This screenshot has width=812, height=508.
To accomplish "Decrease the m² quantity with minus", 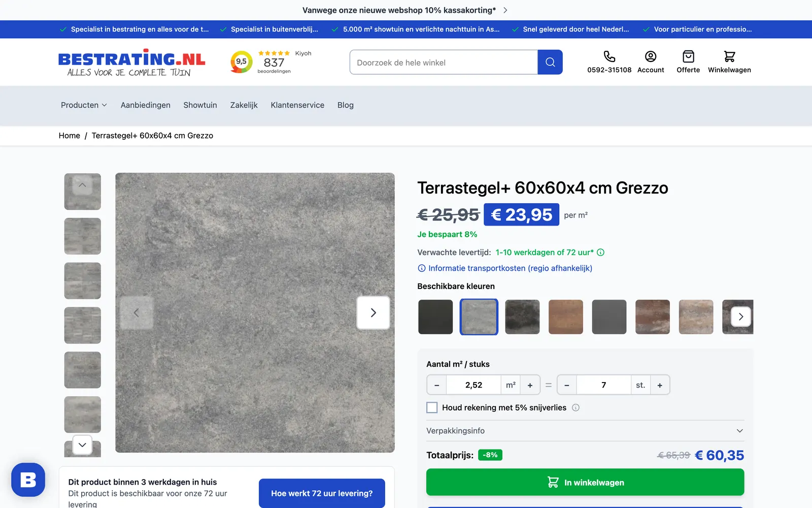I will tap(437, 385).
